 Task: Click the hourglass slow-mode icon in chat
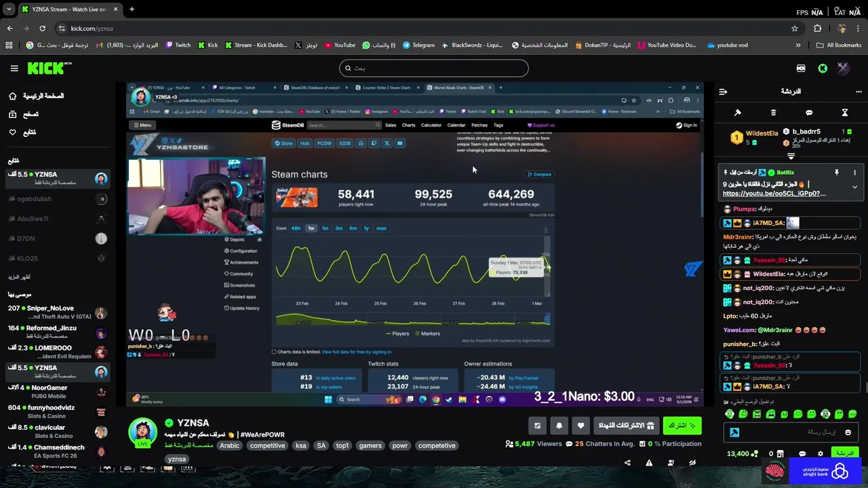(845, 113)
